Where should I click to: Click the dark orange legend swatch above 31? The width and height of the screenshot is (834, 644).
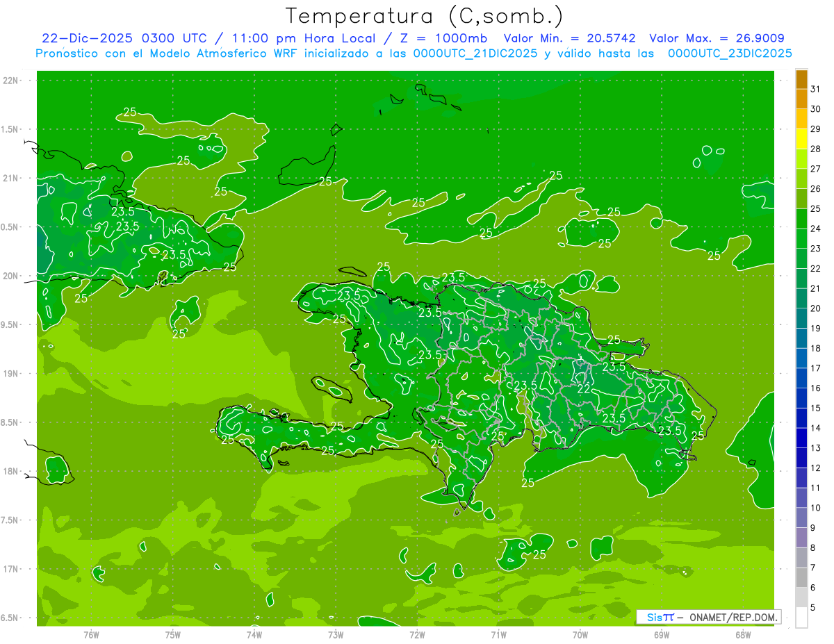tap(801, 79)
